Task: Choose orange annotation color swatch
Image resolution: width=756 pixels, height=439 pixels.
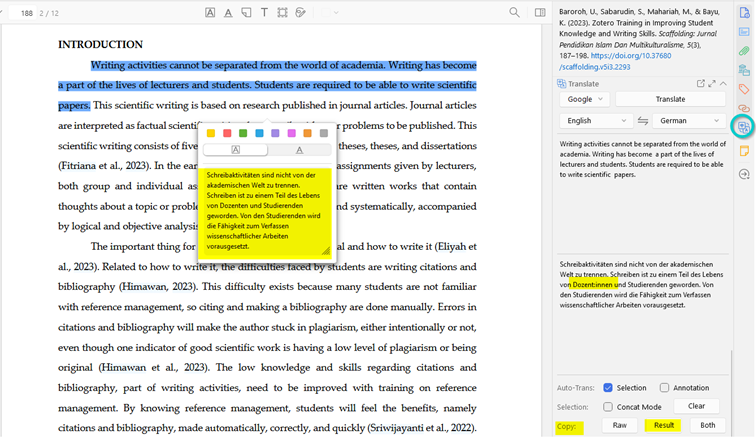Action: pyautogui.click(x=308, y=133)
